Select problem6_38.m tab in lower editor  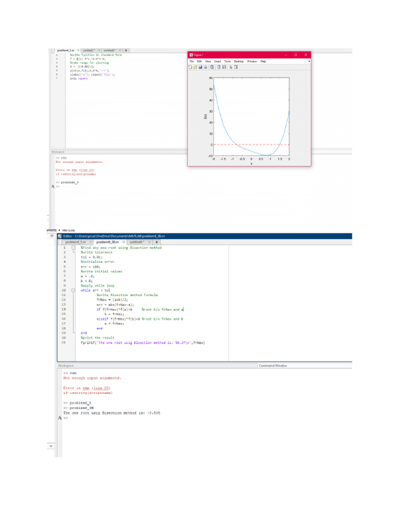click(107, 242)
